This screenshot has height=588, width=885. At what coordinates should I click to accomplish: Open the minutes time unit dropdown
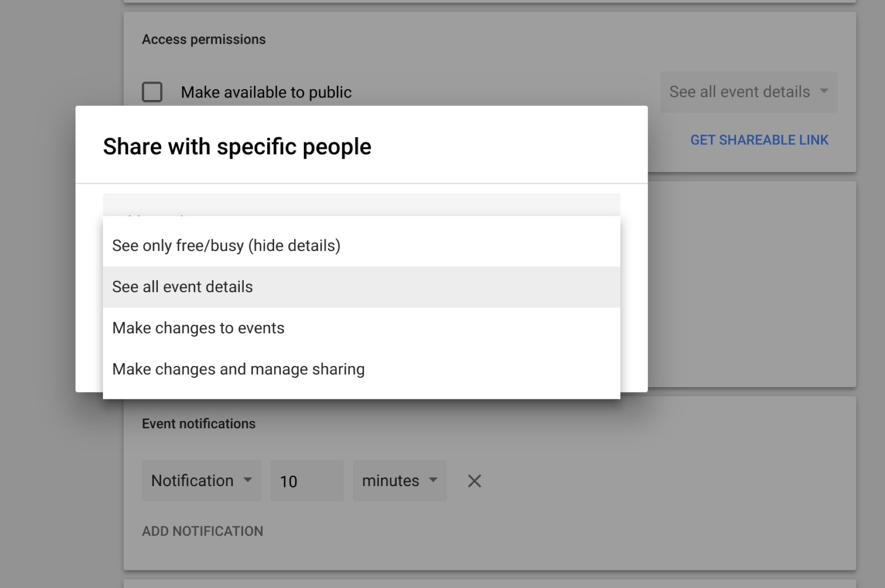[x=391, y=481]
